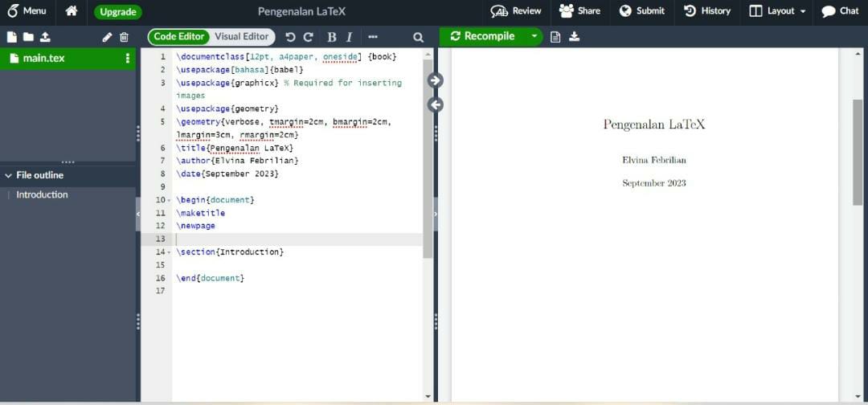Open the Review panel
The image size is (868, 405).
(516, 11)
